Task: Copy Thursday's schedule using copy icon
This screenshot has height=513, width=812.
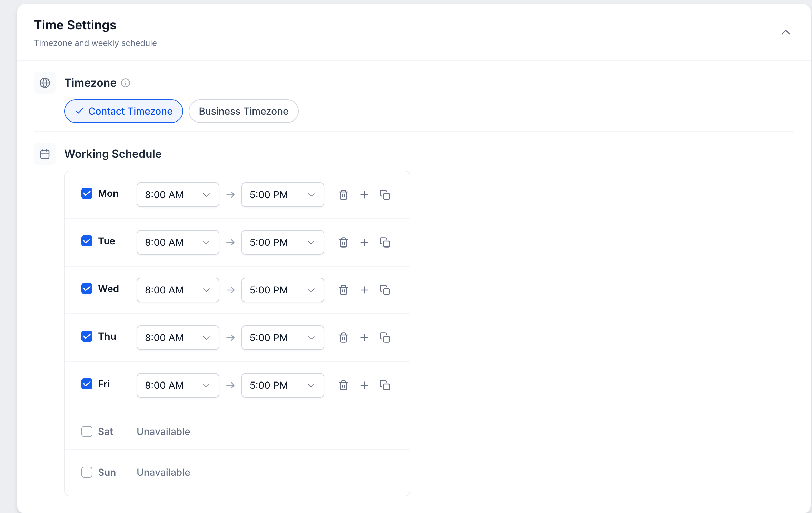Action: (x=385, y=338)
